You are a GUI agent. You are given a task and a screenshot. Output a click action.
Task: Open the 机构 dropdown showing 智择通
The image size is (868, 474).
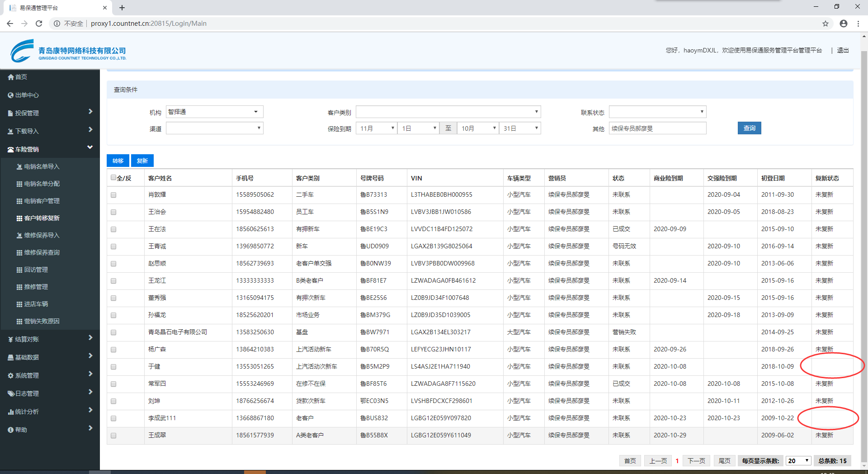coord(214,112)
